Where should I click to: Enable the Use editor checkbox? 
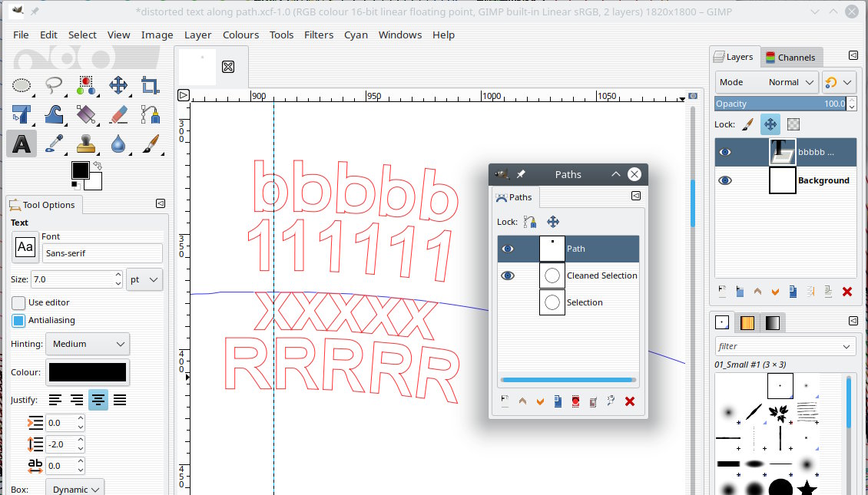coord(18,302)
